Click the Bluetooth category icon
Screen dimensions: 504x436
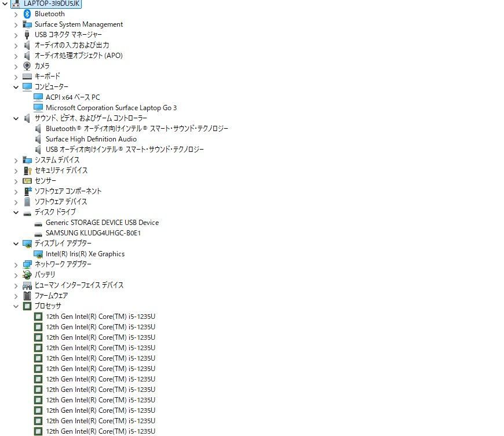pyautogui.click(x=27, y=13)
